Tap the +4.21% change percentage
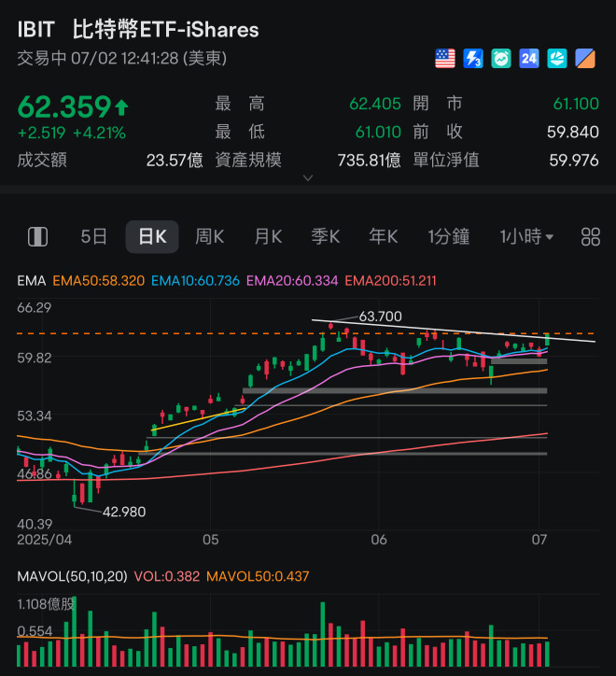This screenshot has width=616, height=676. pyautogui.click(x=99, y=133)
